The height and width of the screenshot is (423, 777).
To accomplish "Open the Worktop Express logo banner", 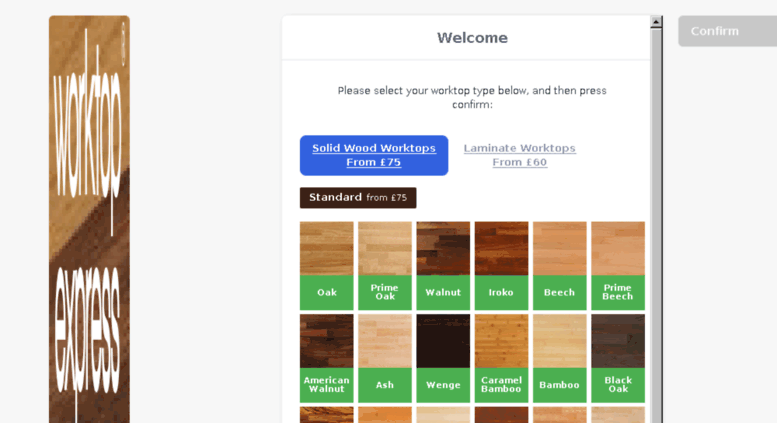I will (x=89, y=219).
